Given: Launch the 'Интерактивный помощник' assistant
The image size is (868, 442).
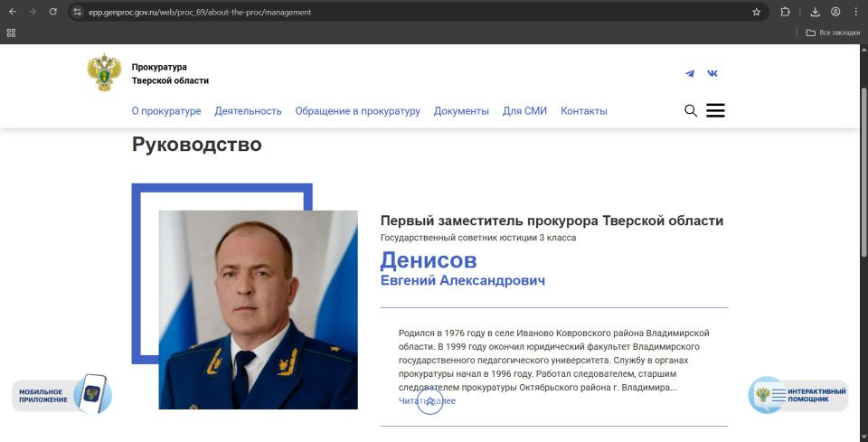Looking at the screenshot, I should (798, 395).
